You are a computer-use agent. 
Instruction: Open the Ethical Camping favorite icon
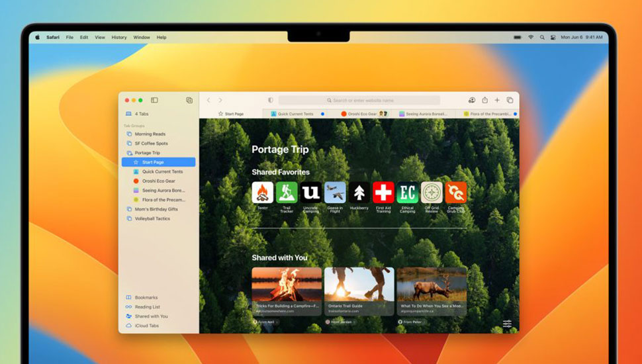(x=408, y=193)
